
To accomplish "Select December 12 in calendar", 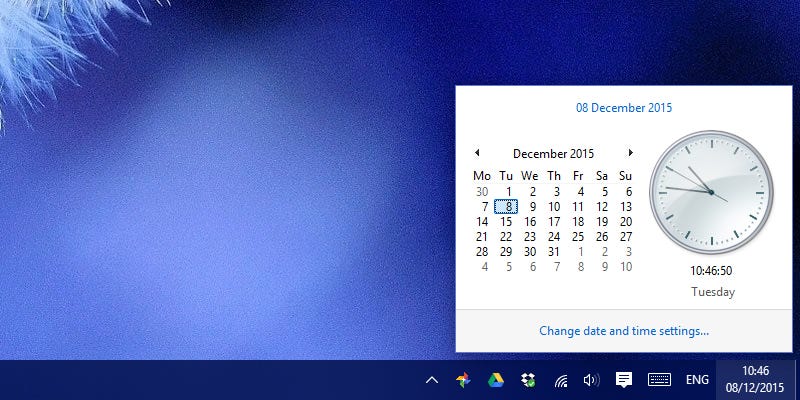I will pyautogui.click(x=602, y=207).
